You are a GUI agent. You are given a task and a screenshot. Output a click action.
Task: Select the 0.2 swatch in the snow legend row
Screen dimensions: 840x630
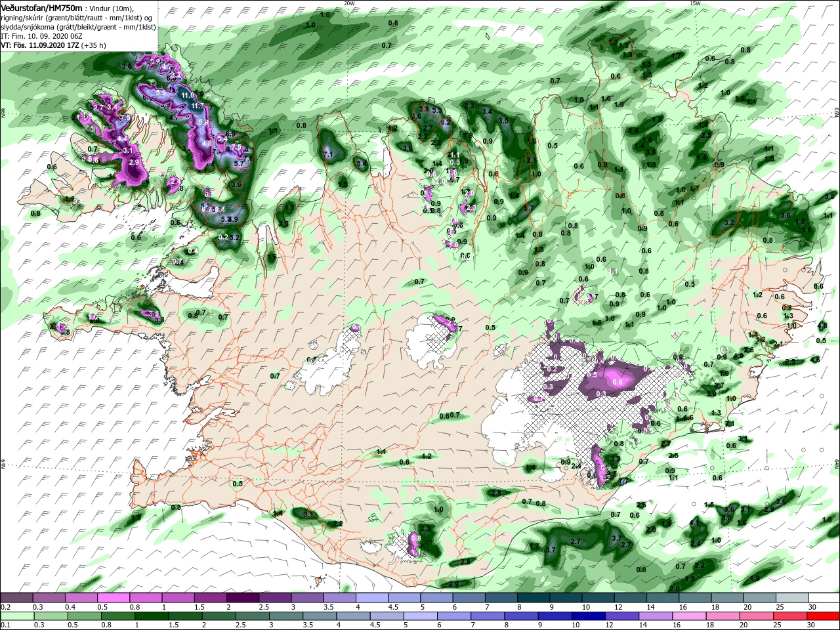click(x=16, y=597)
